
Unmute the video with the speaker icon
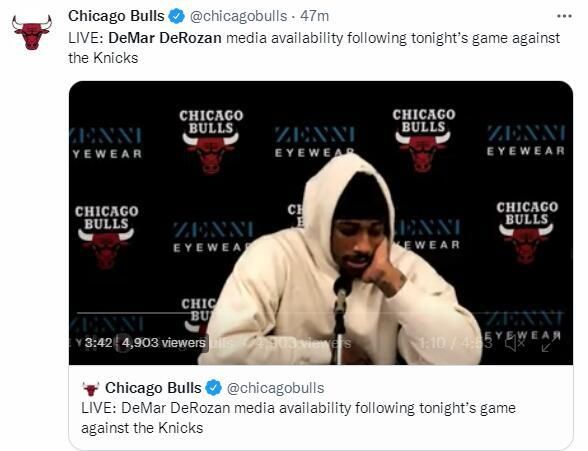[515, 343]
